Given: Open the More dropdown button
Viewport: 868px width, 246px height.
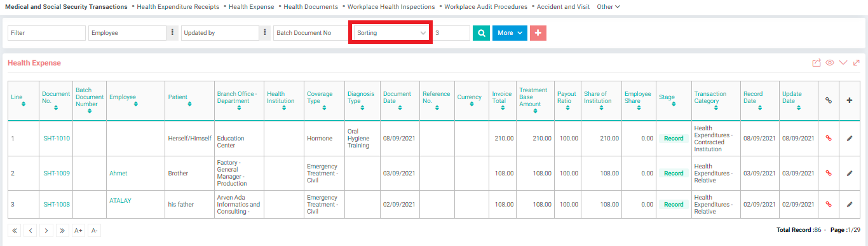Looking at the screenshot, I should (x=510, y=33).
